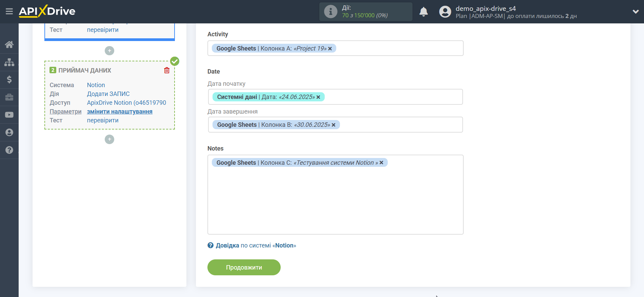The image size is (644, 297).
Task: Click змінити налаштування link
Action: tap(120, 112)
